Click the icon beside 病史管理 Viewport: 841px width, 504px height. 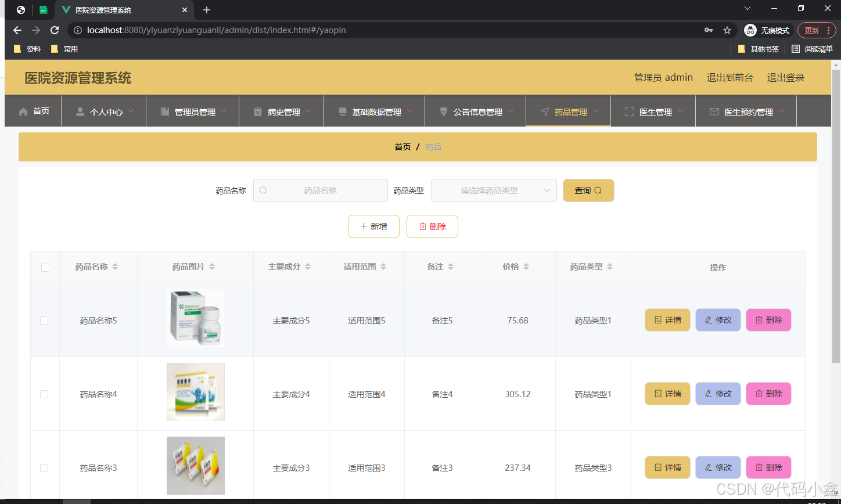click(258, 111)
